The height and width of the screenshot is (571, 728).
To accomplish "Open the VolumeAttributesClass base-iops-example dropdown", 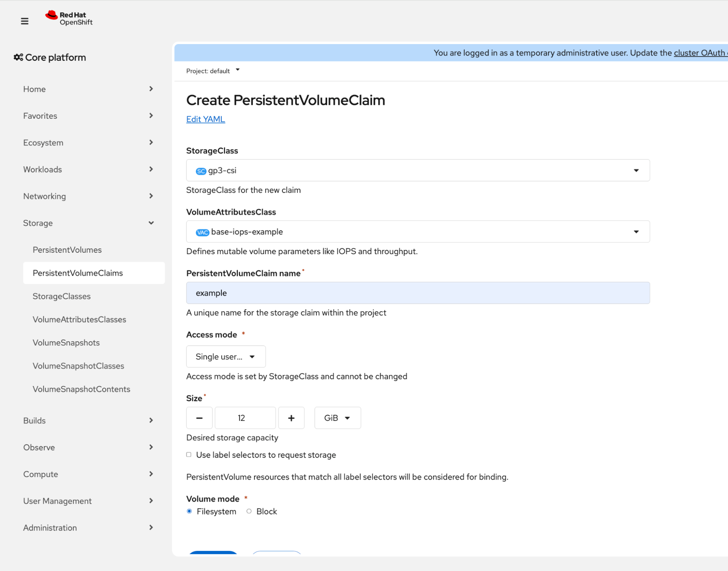I will pos(418,232).
